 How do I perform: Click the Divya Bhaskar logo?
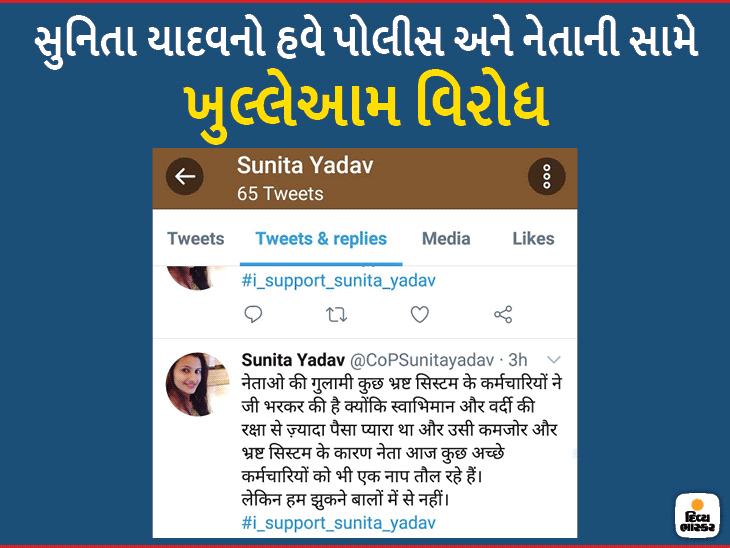697,516
